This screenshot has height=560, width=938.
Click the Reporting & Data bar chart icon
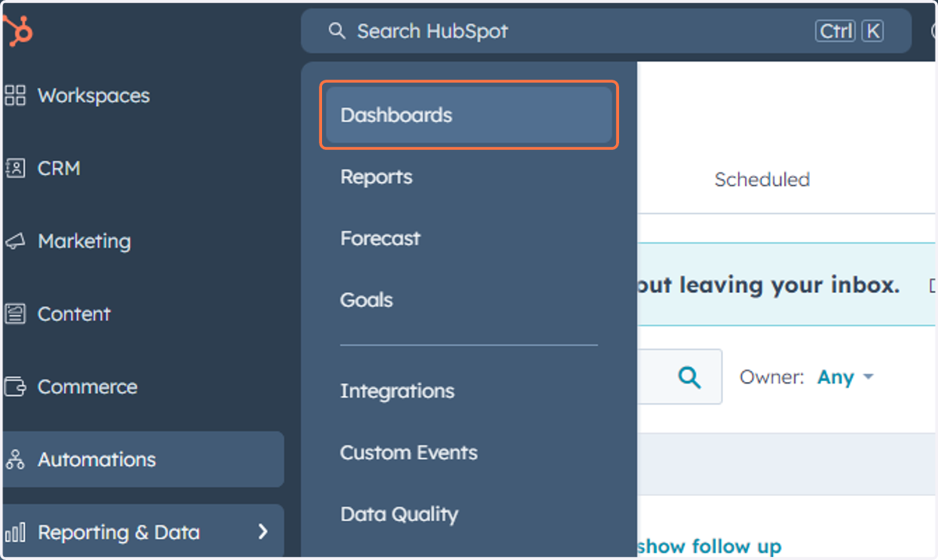tap(15, 533)
